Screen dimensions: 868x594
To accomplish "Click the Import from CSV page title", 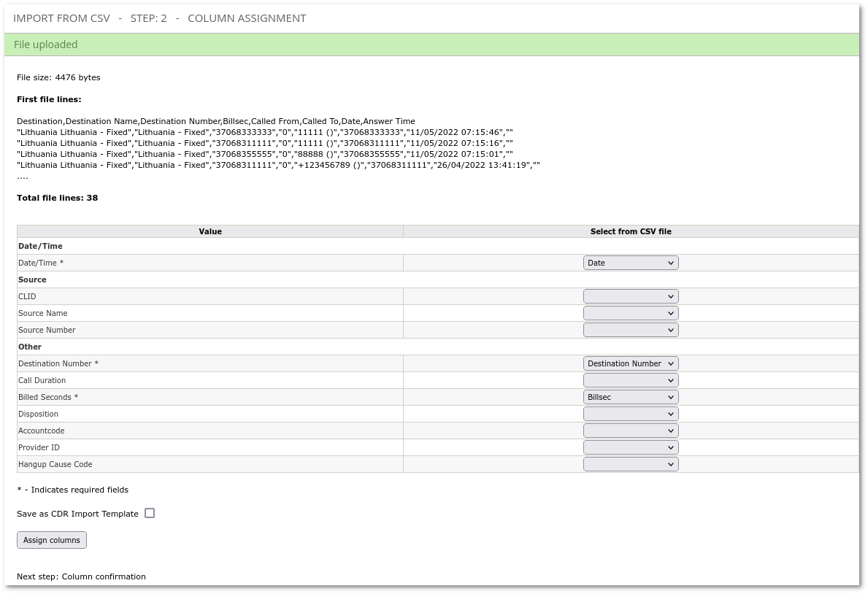I will (x=160, y=18).
